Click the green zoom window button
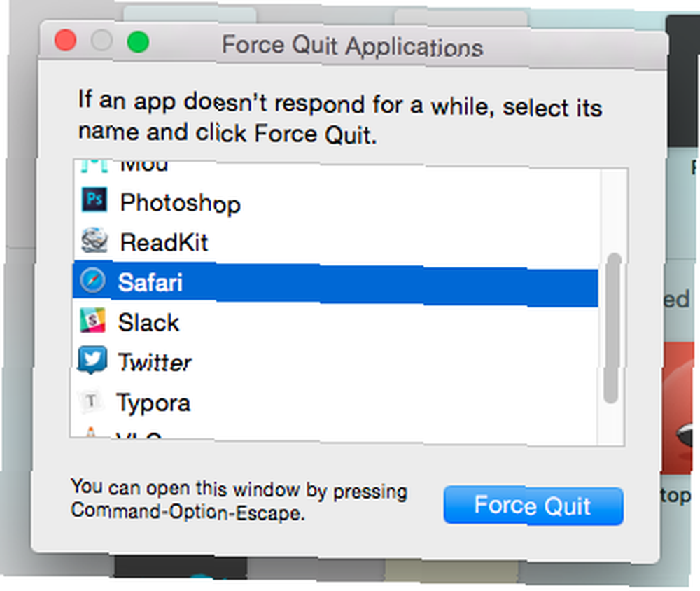Image resolution: width=700 pixels, height=591 pixels. [x=138, y=42]
